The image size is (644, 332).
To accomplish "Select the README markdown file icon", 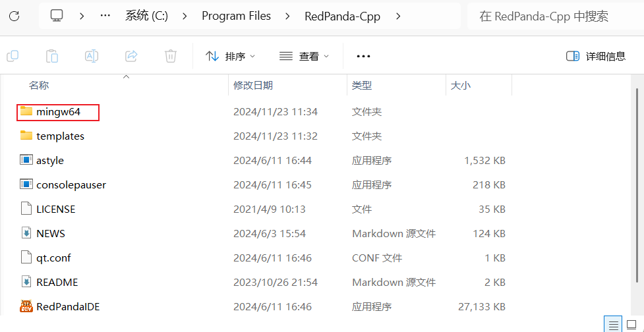I will pyautogui.click(x=26, y=283).
